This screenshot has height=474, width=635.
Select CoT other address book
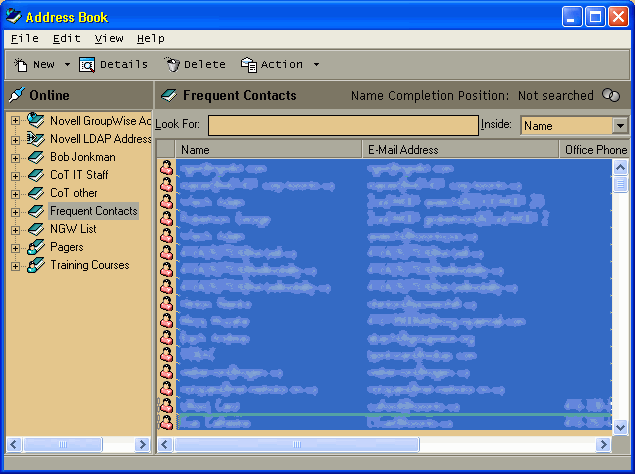coord(74,193)
